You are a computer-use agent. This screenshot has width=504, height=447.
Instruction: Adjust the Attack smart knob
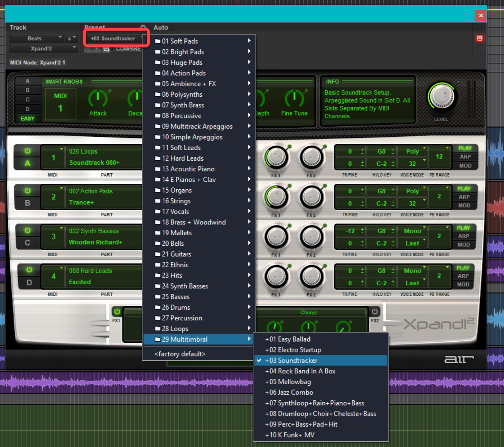[x=98, y=99]
